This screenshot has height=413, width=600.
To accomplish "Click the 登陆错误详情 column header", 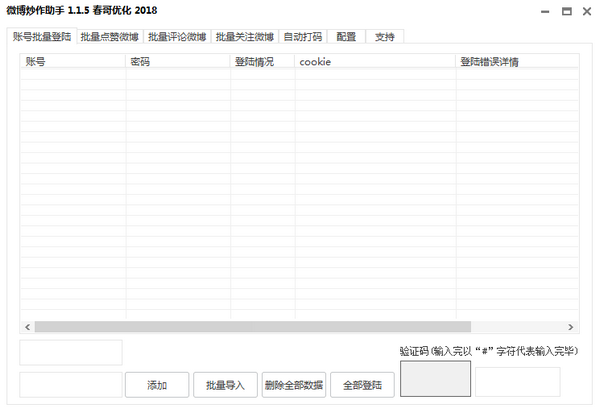I will 515,62.
